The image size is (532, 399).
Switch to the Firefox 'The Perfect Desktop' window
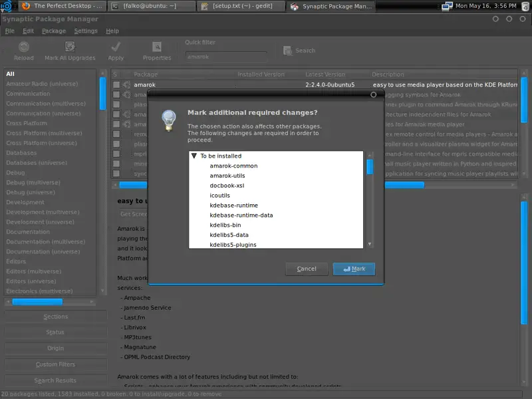pyautogui.click(x=64, y=6)
